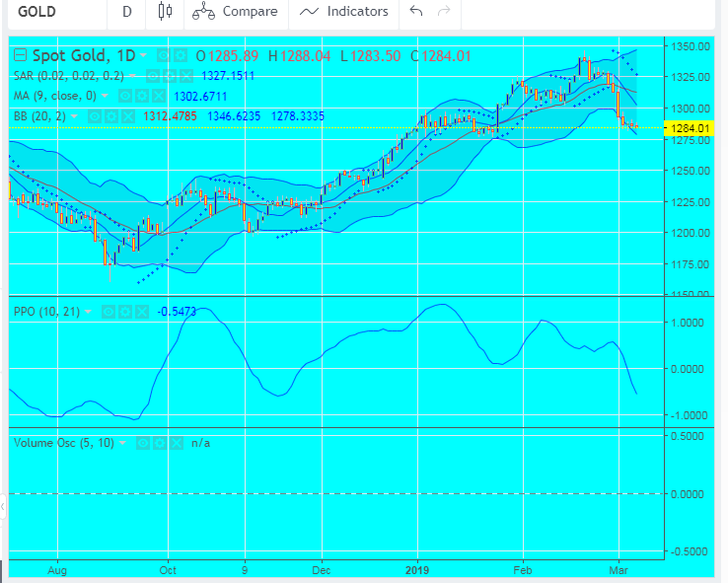Click the left edge panel collapse arrow
728x583 pixels.
tap(3, 506)
